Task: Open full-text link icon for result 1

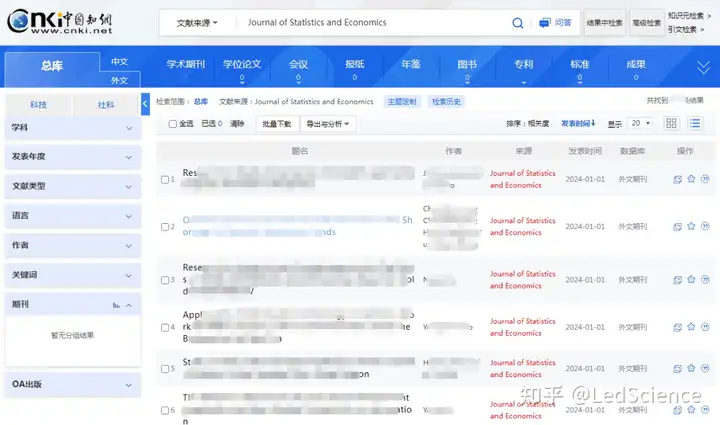Action: coord(677,179)
